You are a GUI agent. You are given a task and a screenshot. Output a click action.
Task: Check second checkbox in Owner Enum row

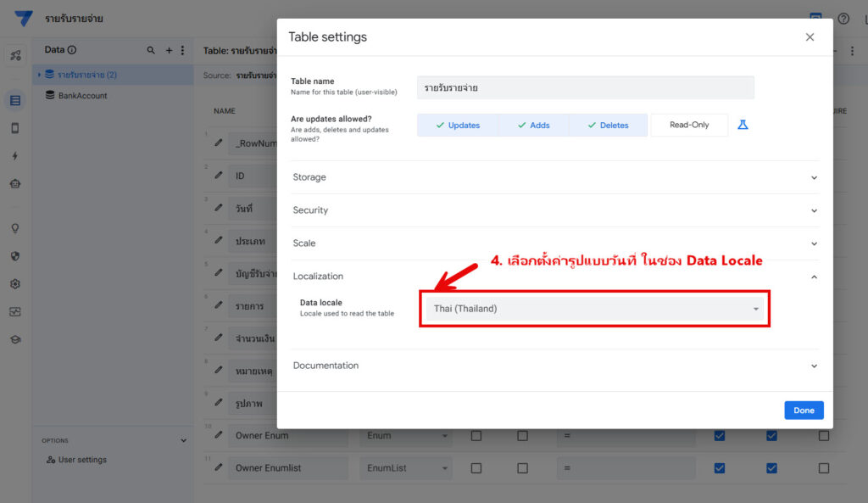pos(522,436)
